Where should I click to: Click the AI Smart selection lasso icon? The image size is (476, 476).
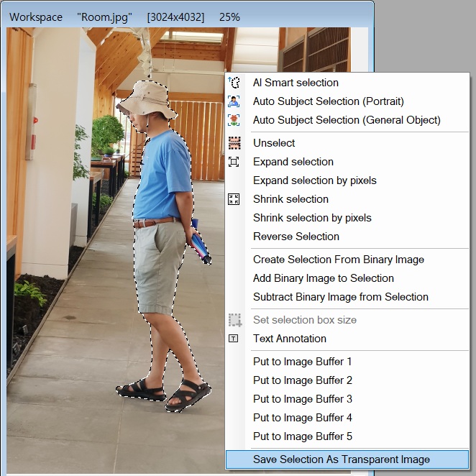[234, 82]
